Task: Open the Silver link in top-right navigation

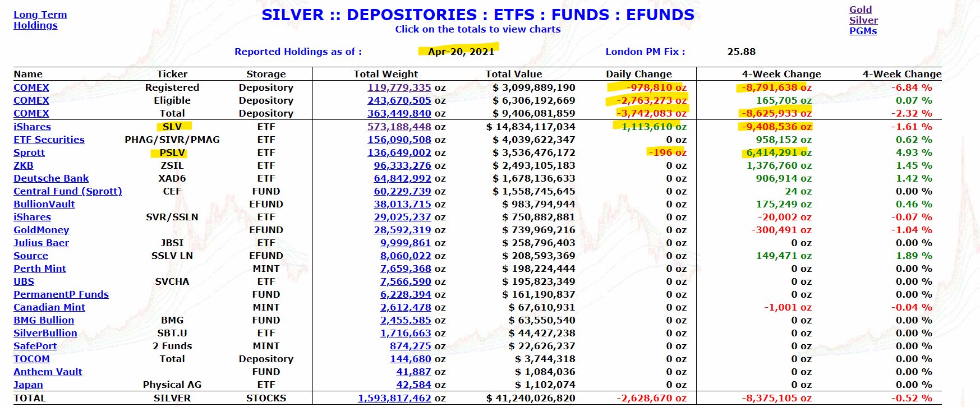Action: (863, 20)
